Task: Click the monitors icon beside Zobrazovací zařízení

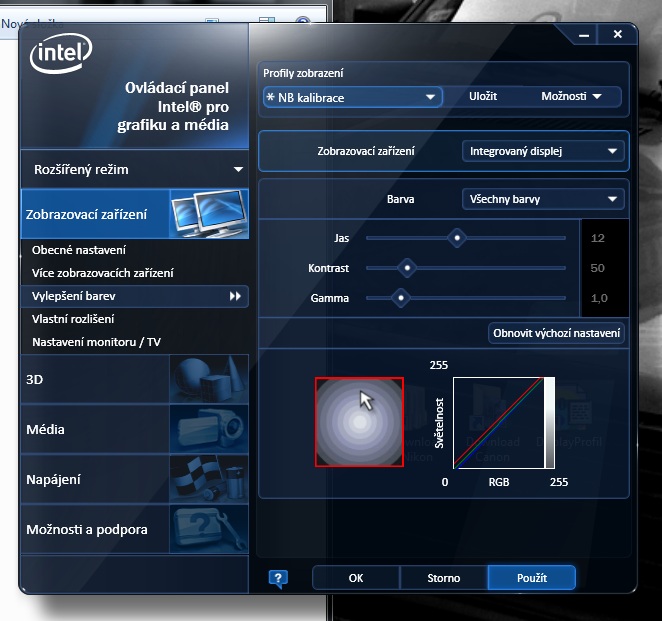Action: [208, 214]
